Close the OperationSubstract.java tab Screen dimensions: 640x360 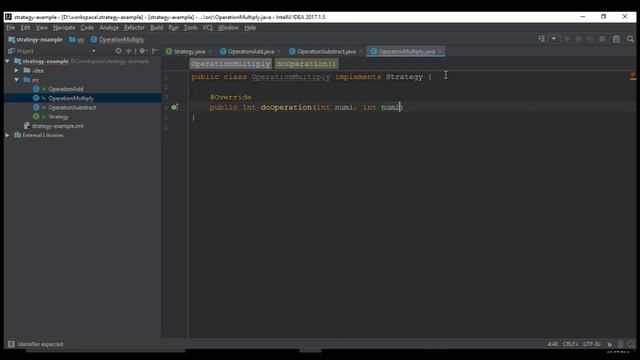tap(360, 51)
